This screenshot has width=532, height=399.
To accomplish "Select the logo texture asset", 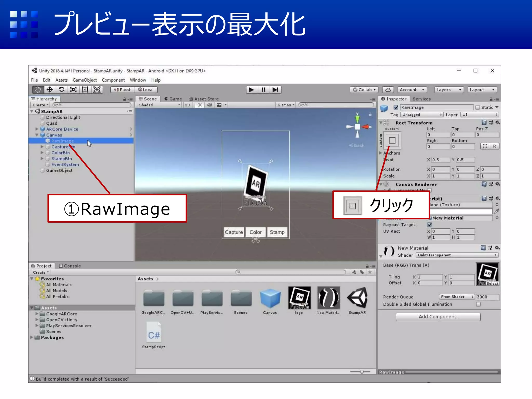I will click(x=299, y=301).
